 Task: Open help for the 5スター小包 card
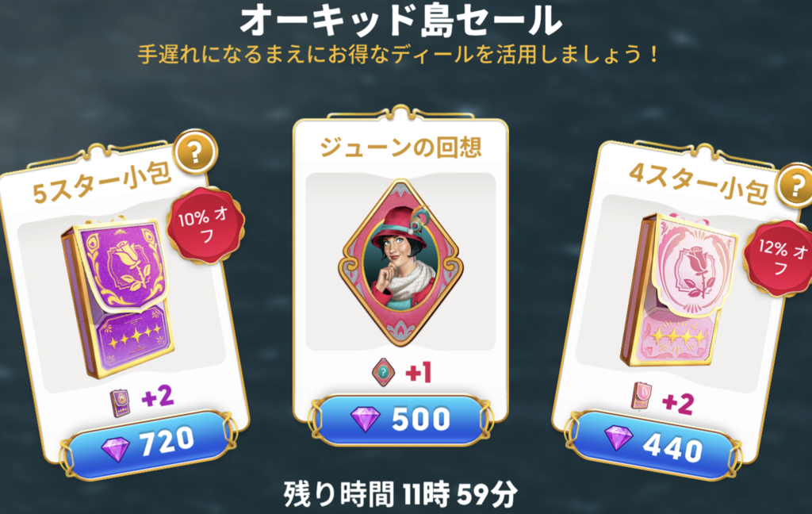(195, 152)
